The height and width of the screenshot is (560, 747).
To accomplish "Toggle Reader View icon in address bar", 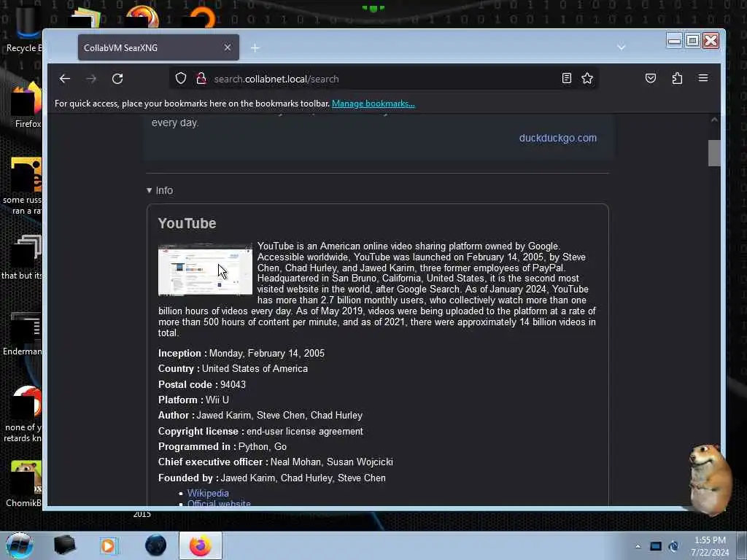I will [x=566, y=78].
